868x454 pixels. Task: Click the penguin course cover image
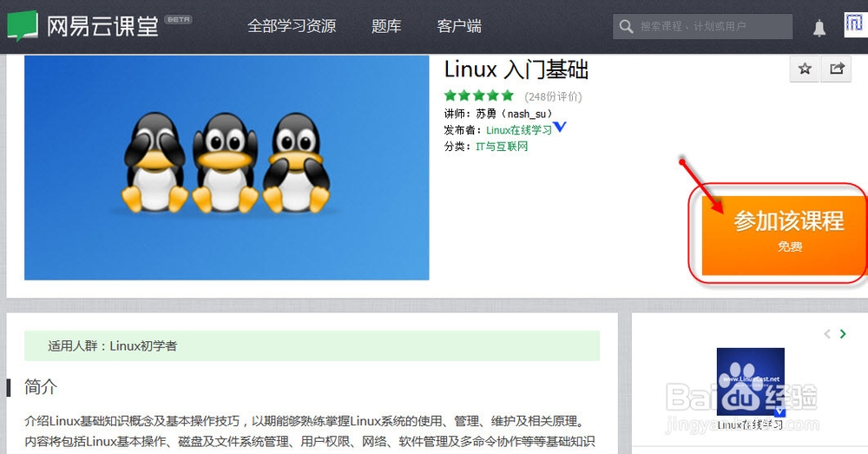[227, 168]
